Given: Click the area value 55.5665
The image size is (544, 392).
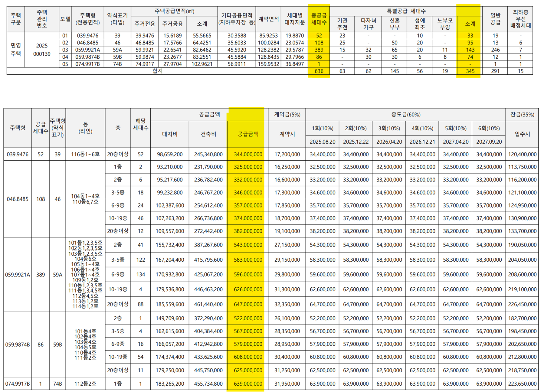Looking at the screenshot, I should click(x=202, y=35).
